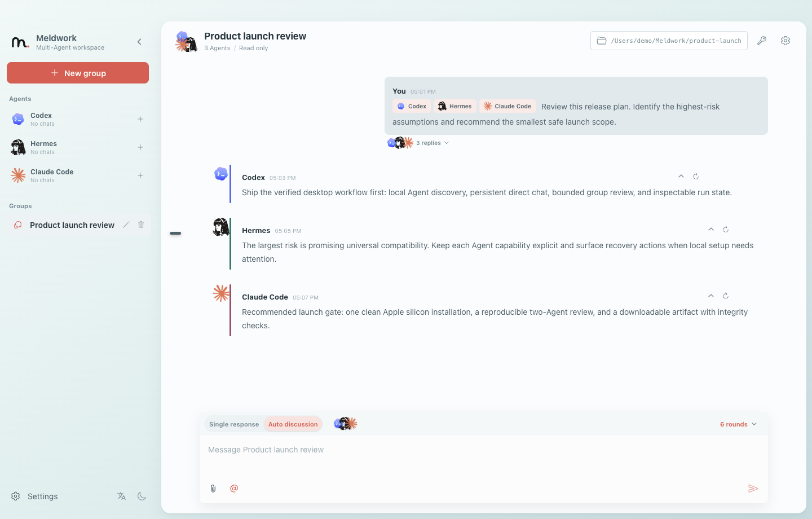This screenshot has height=519, width=812.
Task: Click the attach file paperclip icon
Action: pos(213,489)
